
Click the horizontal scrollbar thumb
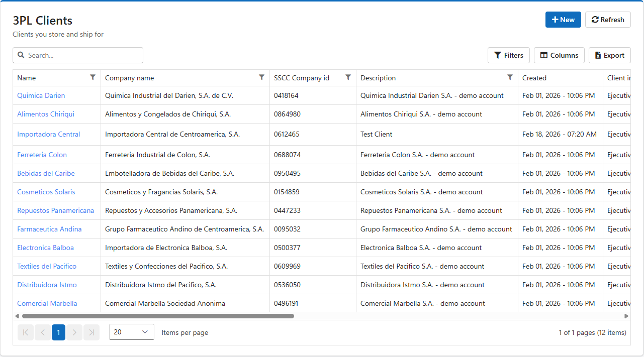tap(158, 316)
